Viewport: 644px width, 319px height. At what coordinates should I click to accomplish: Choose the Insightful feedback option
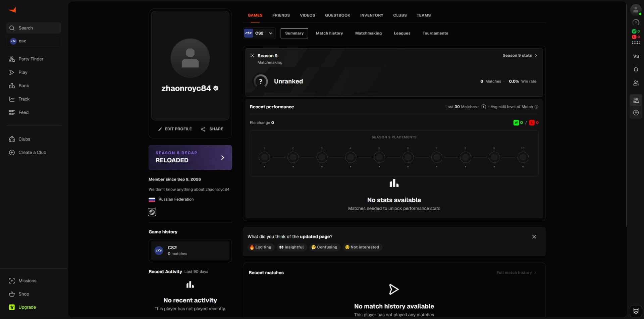click(x=291, y=247)
